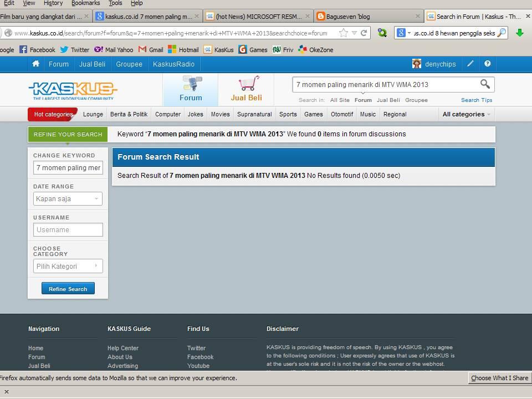
Task: Open Computer category
Action: 168,114
